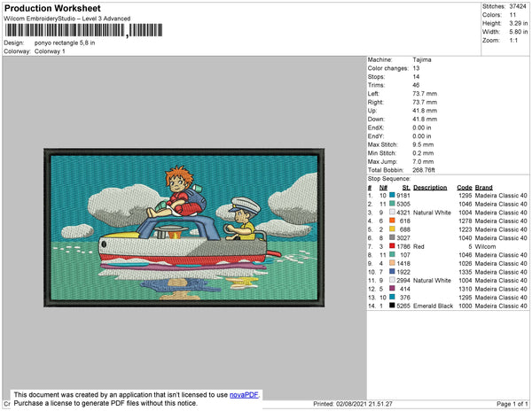
Task: Pick the teal swatch of stop 1
Action: pyautogui.click(x=392, y=195)
